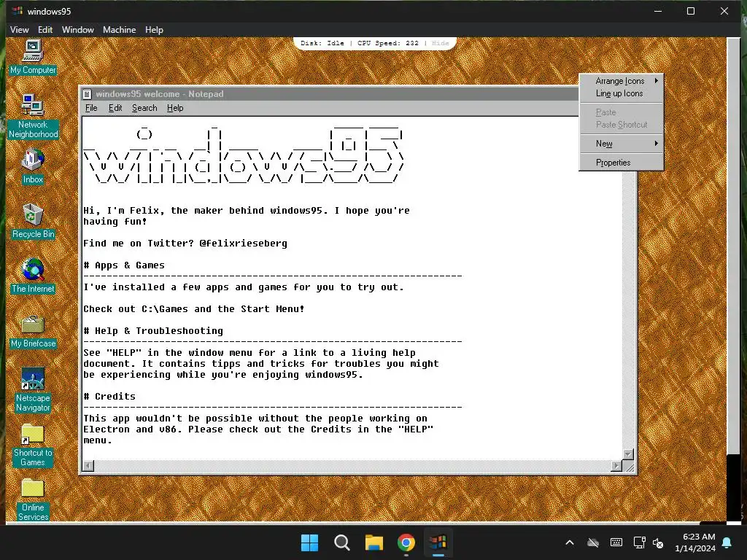Viewport: 747px width, 560px height.
Task: Click the '# Credits' heading text
Action: [109, 397]
